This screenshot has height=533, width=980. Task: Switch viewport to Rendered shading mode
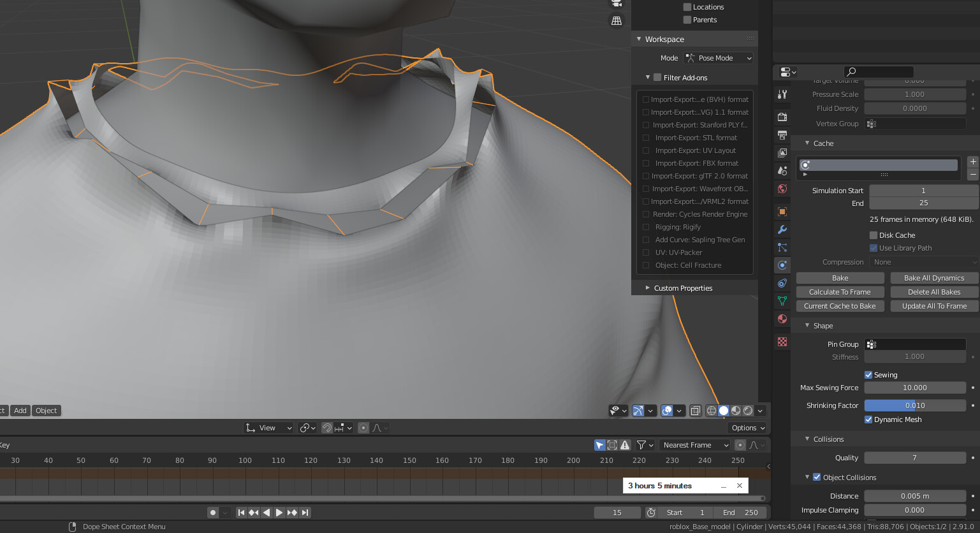coord(747,410)
